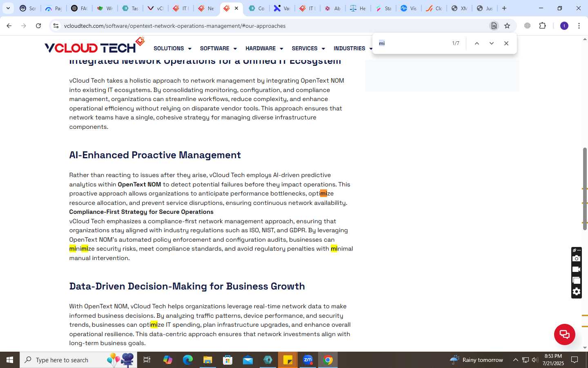This screenshot has height=368, width=588.
Task: Switch to the 'Ne' tab
Action: click(206, 8)
